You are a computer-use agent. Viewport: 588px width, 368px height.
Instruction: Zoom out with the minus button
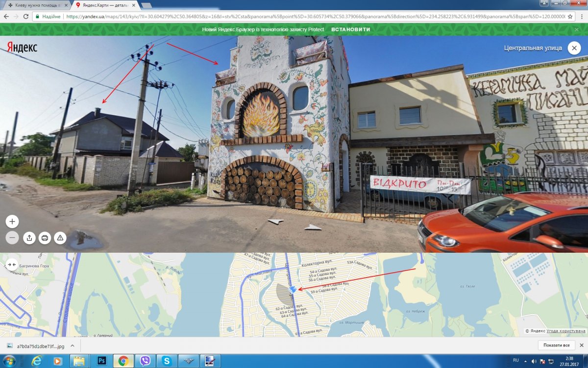(13, 238)
